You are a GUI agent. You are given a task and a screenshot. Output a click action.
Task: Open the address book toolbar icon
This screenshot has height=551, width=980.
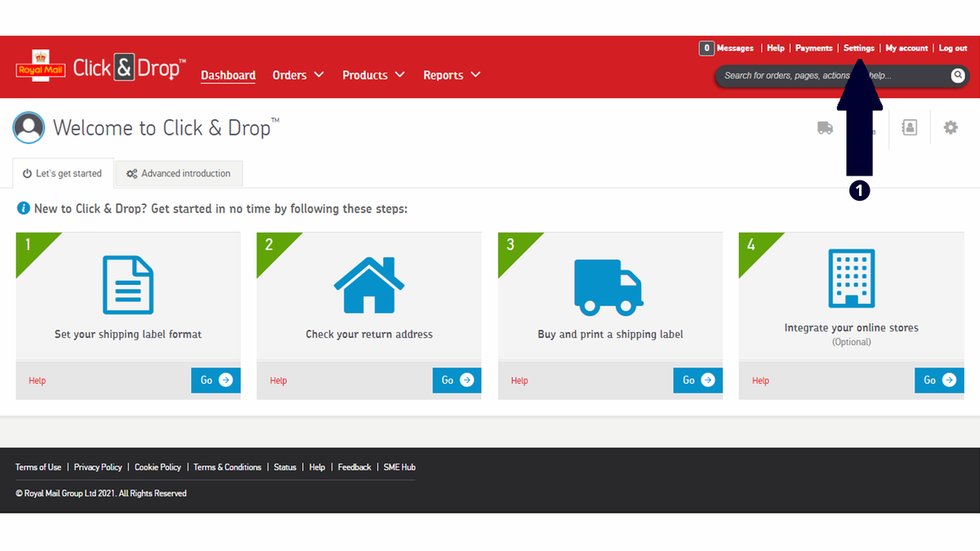click(x=909, y=127)
